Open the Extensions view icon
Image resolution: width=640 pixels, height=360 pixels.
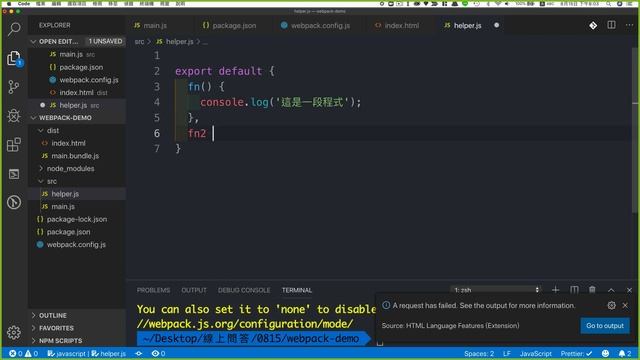[x=14, y=144]
